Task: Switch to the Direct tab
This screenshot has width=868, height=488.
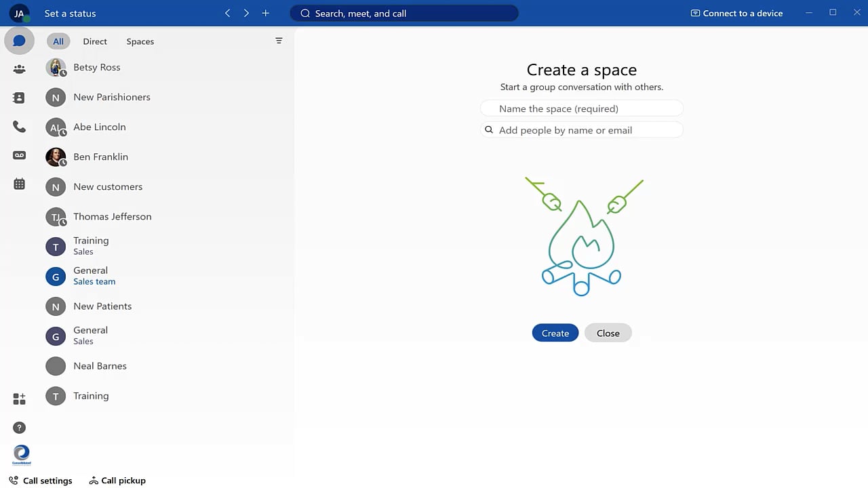Action: point(95,41)
